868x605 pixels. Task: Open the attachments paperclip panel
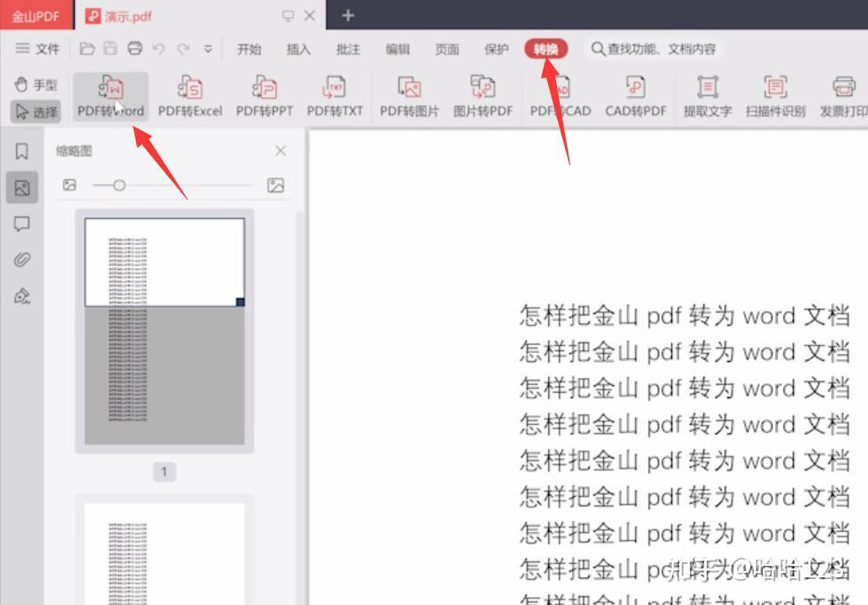point(21,259)
